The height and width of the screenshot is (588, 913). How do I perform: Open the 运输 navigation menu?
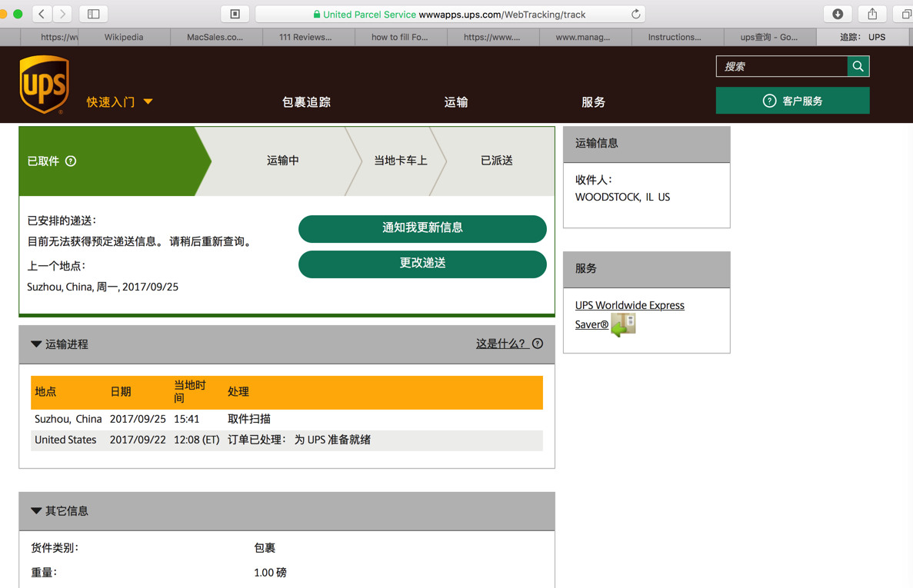point(456,102)
